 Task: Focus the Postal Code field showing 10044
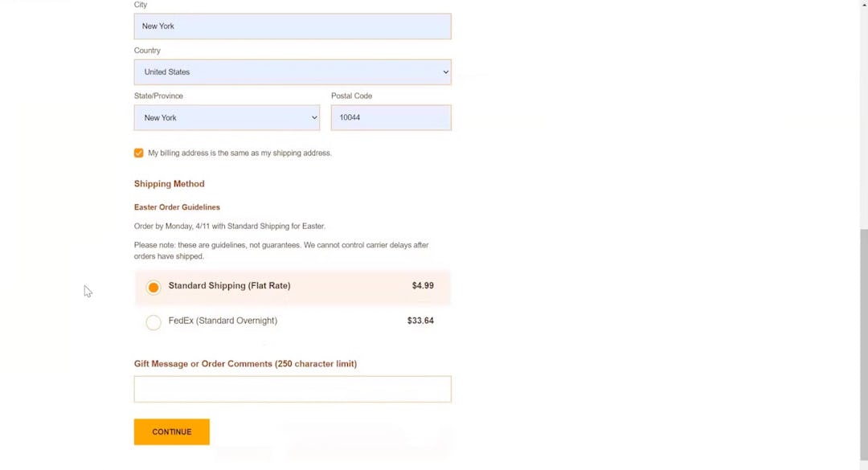pyautogui.click(x=391, y=117)
